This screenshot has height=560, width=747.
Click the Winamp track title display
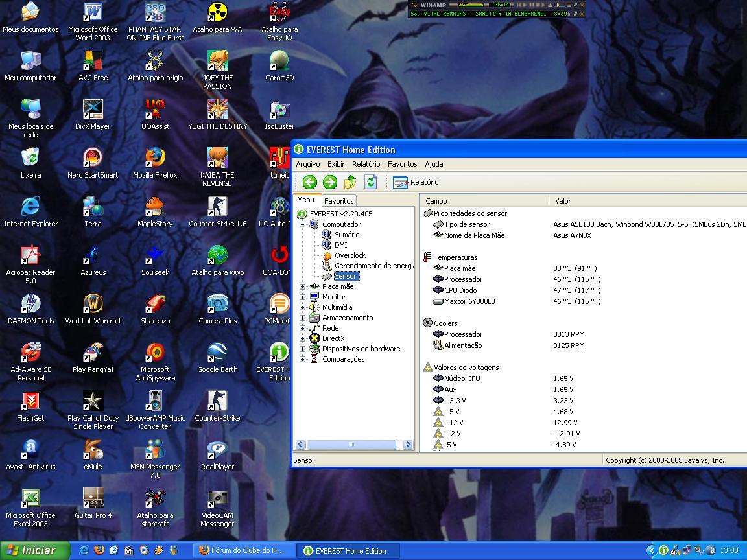[479, 14]
